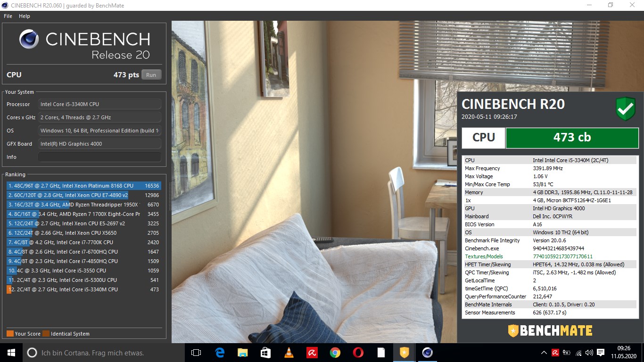Click the Processor field showing i5-3340M
This screenshot has height=362, width=644.
[99, 104]
